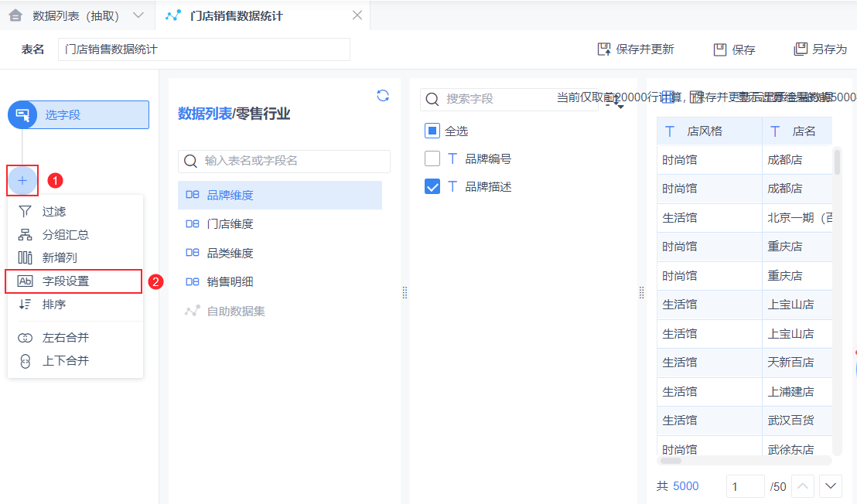Uncheck the 品牌描述 field checkbox
857x504 pixels.
click(432, 187)
